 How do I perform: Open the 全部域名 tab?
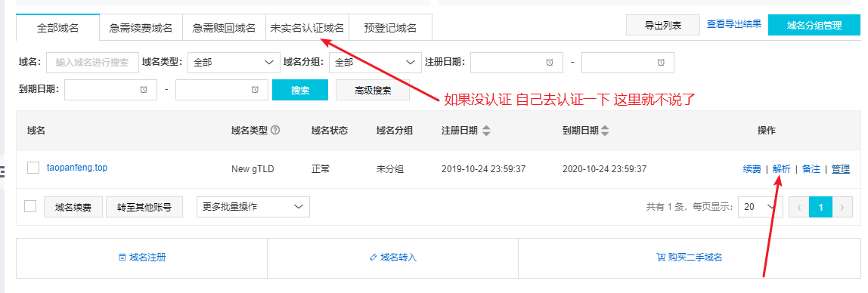click(58, 27)
